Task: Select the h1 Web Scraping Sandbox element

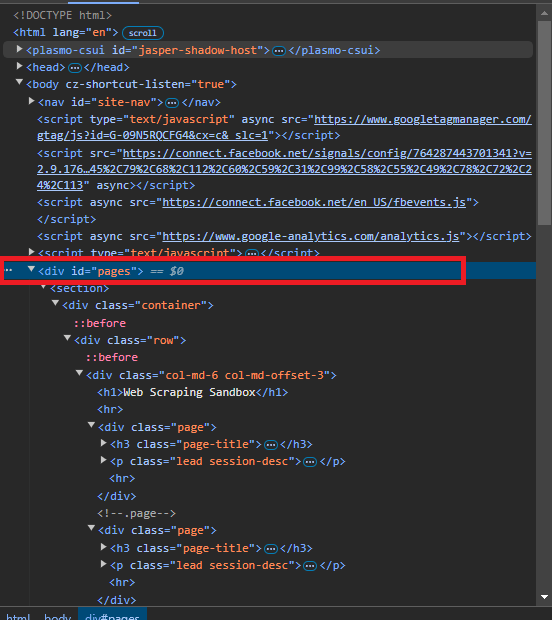Action: click(x=193, y=393)
